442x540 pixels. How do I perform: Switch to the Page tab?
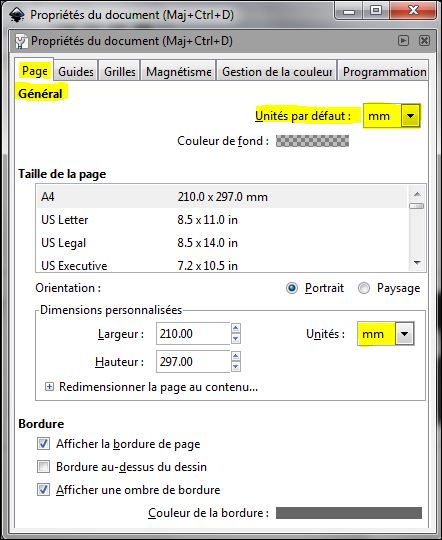click(x=34, y=71)
